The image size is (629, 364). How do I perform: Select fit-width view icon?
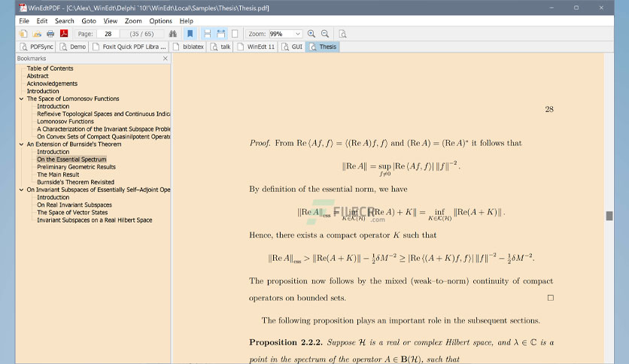[x=221, y=34]
